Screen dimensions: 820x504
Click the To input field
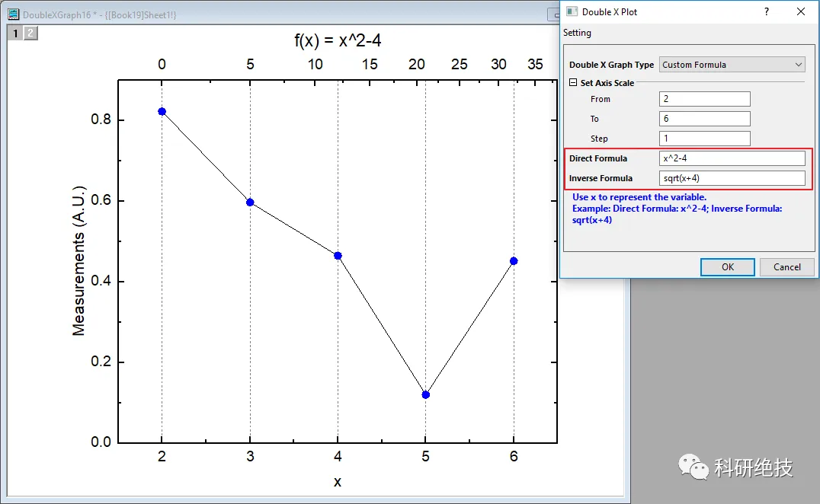tap(704, 119)
